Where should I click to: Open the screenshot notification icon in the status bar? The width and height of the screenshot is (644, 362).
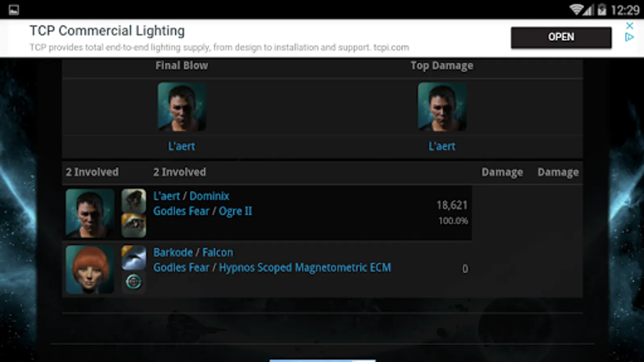[14, 10]
